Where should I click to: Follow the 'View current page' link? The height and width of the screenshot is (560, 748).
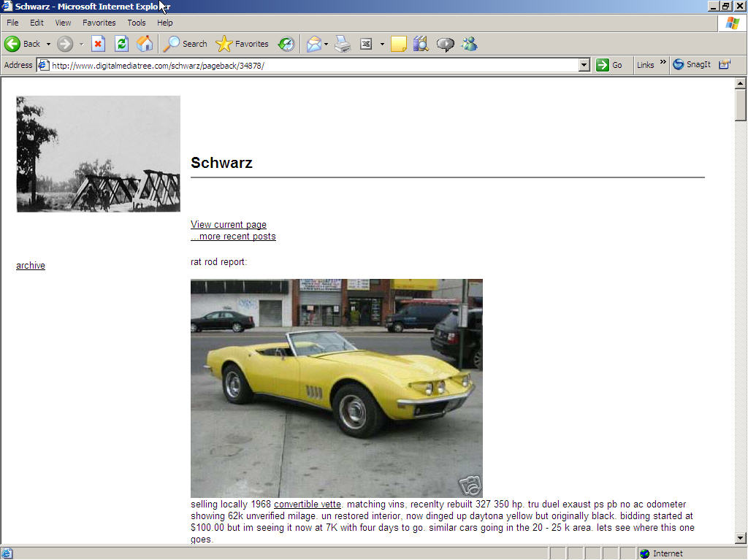pyautogui.click(x=229, y=225)
